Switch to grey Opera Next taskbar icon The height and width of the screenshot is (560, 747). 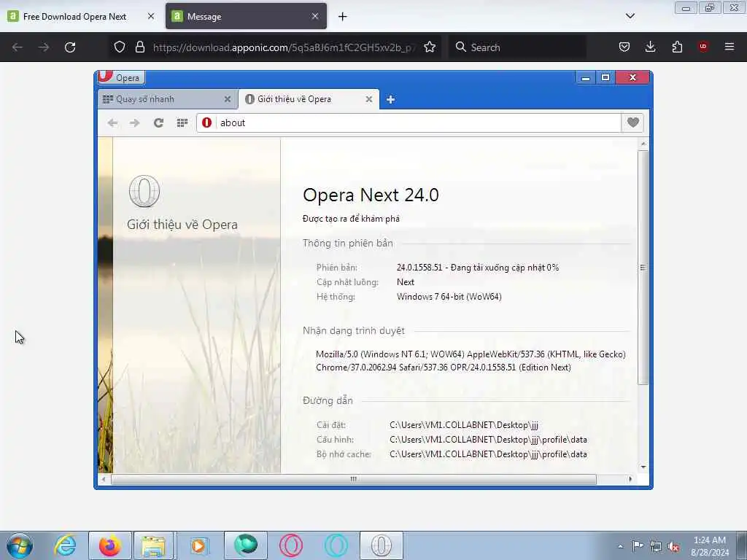click(x=381, y=545)
